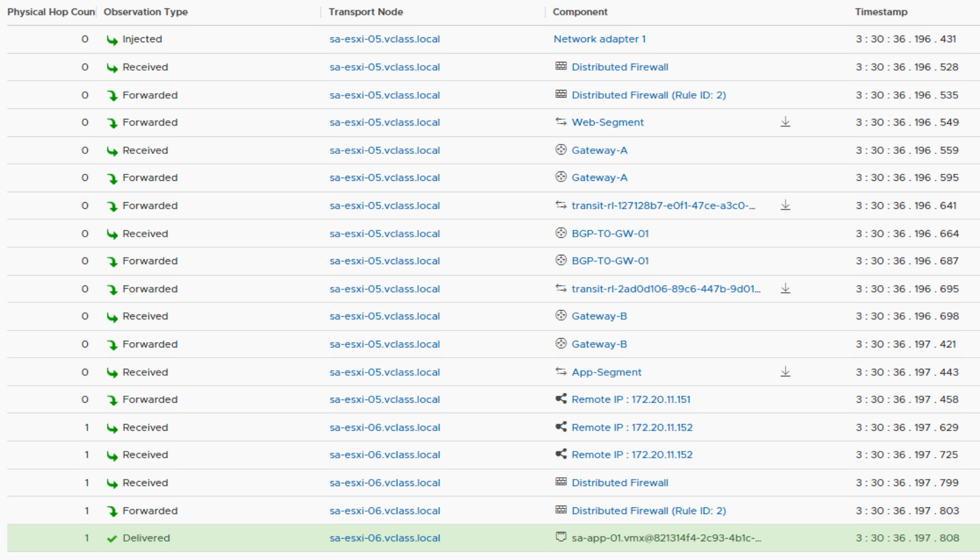Image resolution: width=980 pixels, height=560 pixels.
Task: Click the green Delivered checkmark icon
Action: click(x=112, y=539)
